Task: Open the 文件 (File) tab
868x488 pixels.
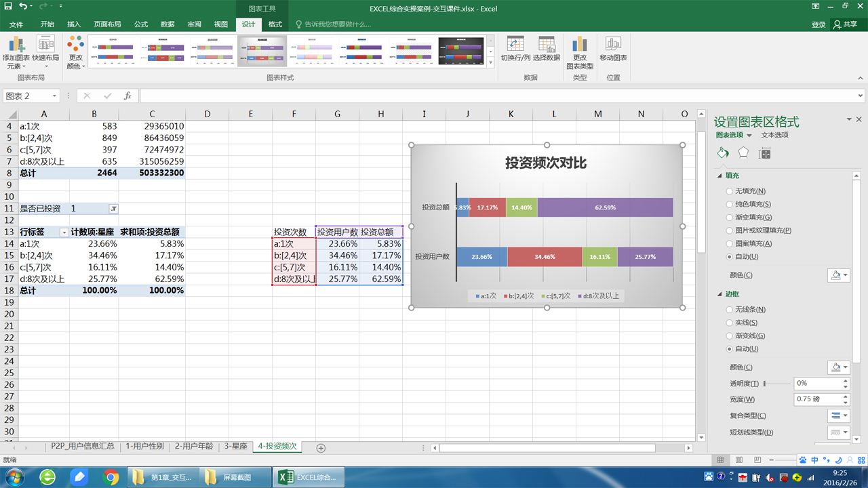Action: [16, 24]
